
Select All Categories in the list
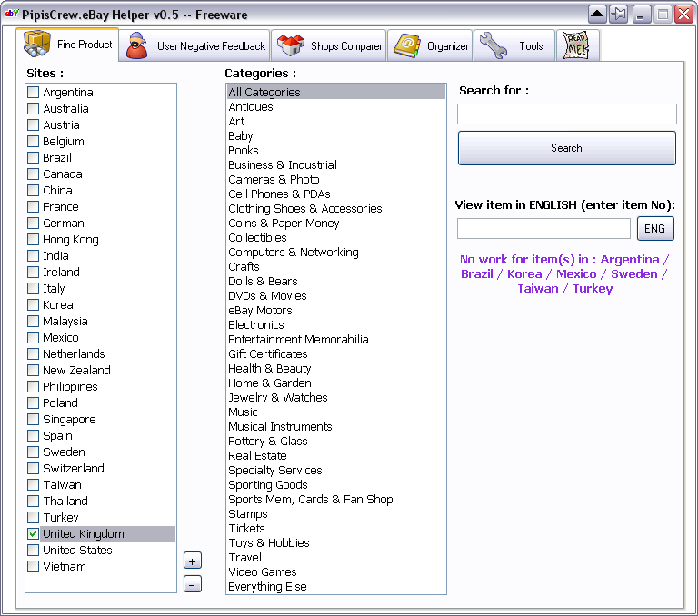coord(336,92)
